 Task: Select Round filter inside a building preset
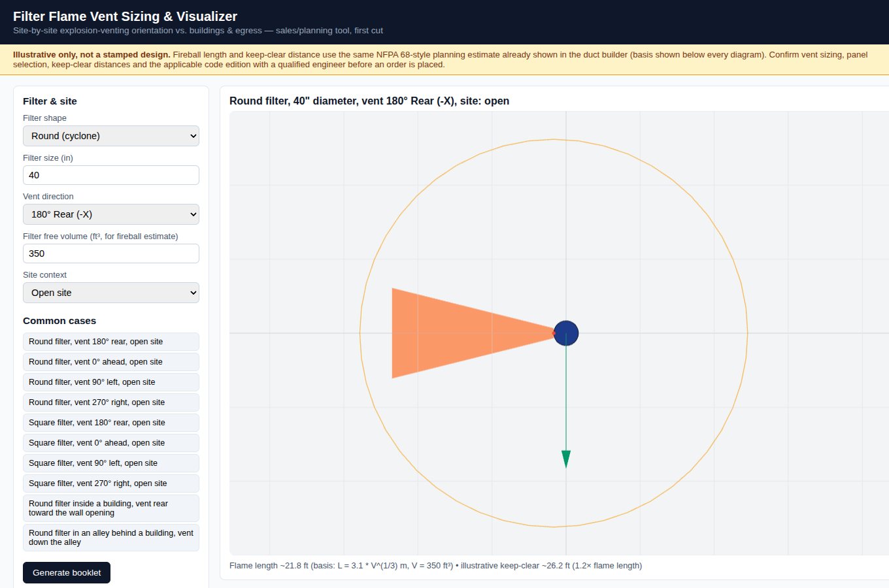tap(111, 508)
